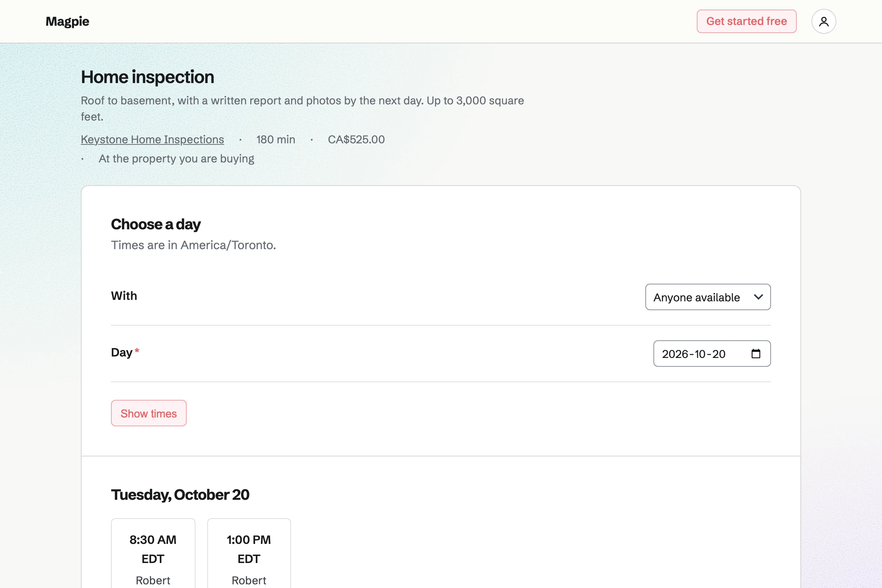Screen dimensions: 882x588
Task: Click the Get started free button
Action: (x=746, y=21)
